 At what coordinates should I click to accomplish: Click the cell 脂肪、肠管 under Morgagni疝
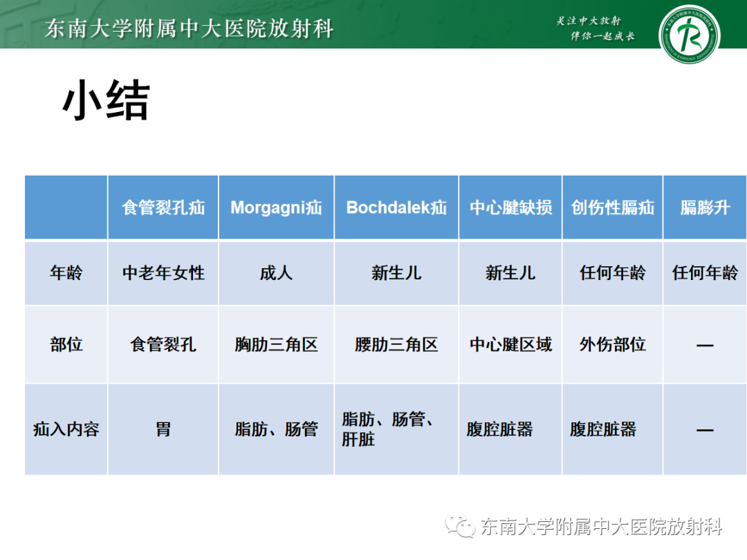coord(276,429)
